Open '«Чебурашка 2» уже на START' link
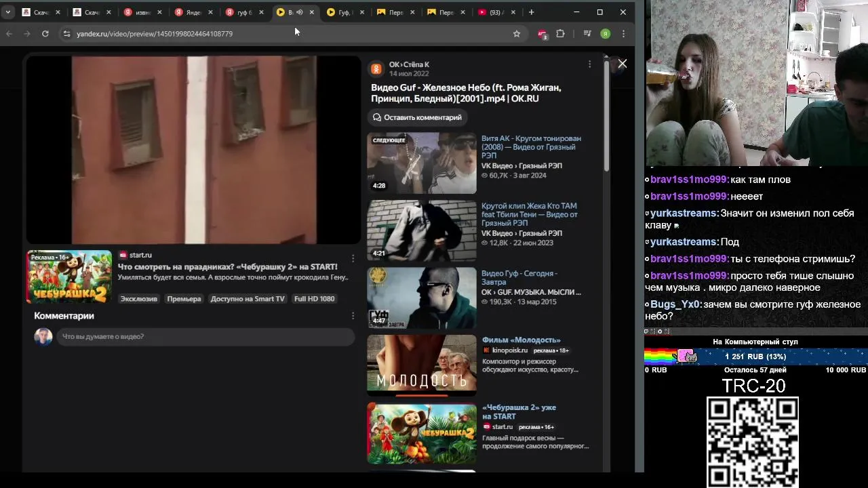Image resolution: width=868 pixels, height=488 pixels. 519,412
